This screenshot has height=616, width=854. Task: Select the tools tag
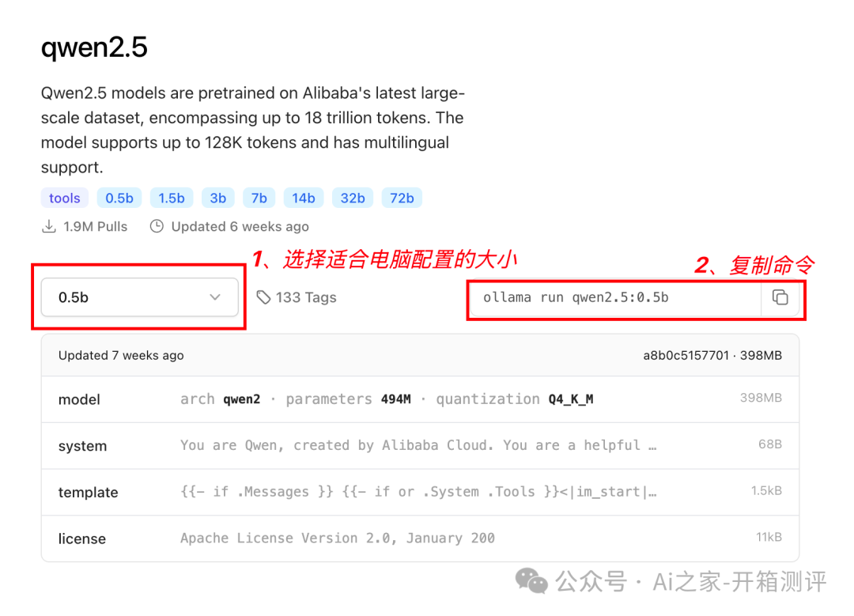coord(65,198)
